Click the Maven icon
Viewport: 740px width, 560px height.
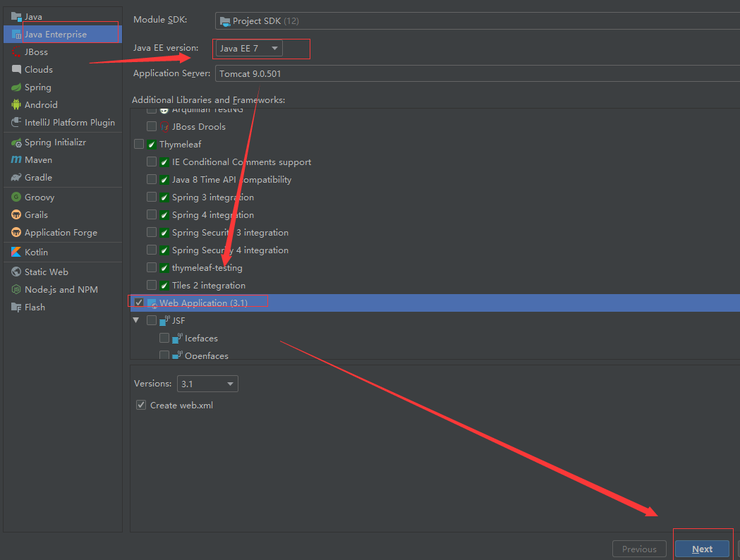[x=16, y=160]
